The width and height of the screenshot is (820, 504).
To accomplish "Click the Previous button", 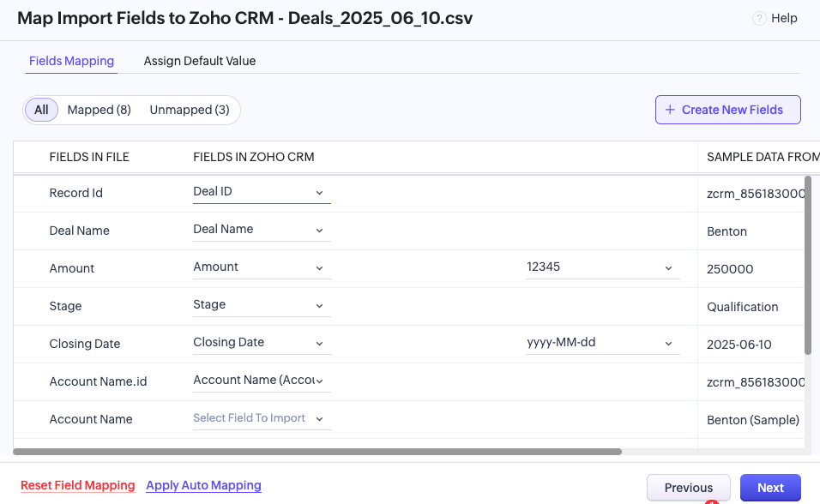I will pos(688,488).
